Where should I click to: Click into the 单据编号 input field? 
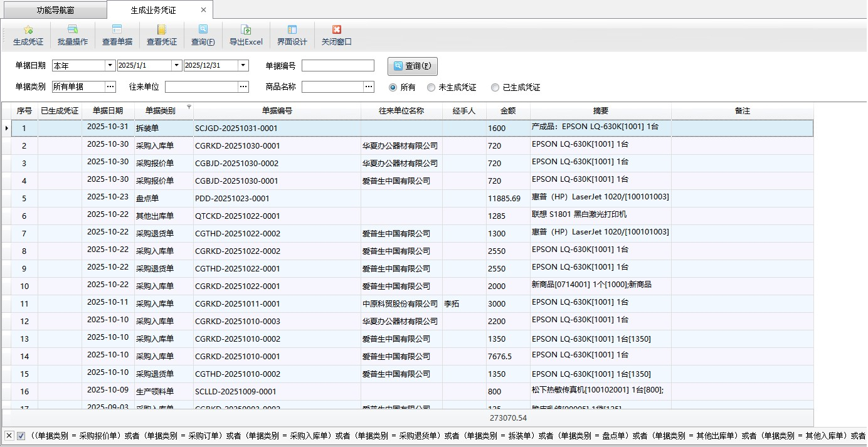pyautogui.click(x=337, y=66)
